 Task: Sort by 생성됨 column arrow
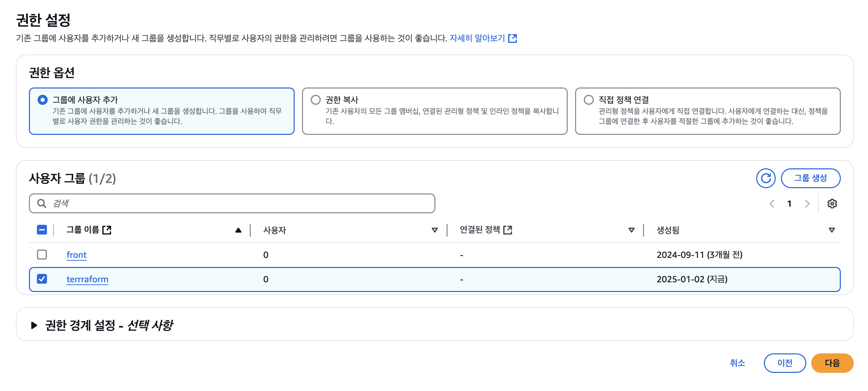click(x=832, y=230)
